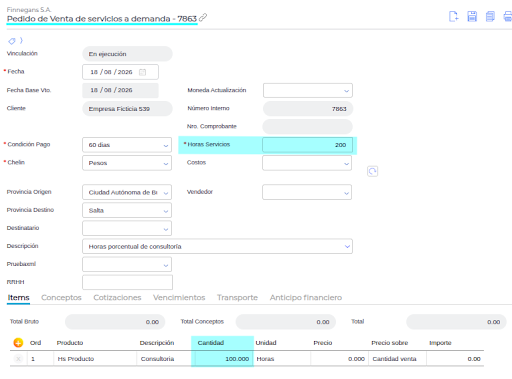Add item with orange plus icon
This screenshot has height=379, width=512.
[18, 342]
